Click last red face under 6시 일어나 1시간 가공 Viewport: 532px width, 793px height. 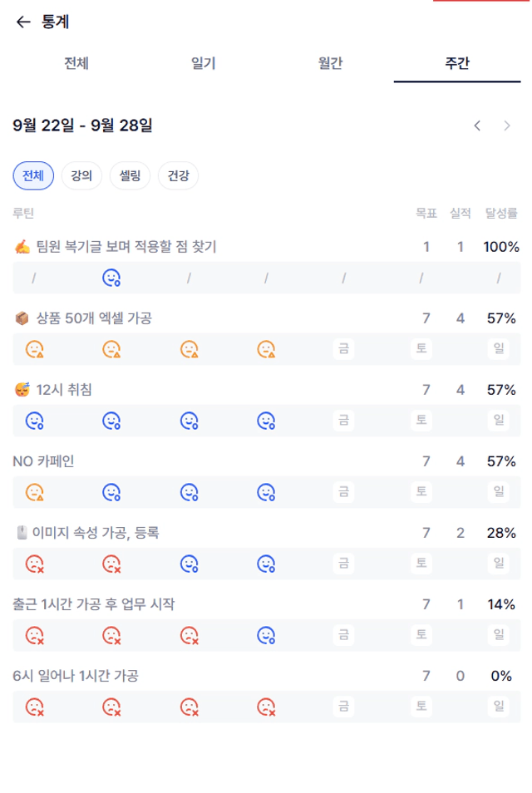tap(266, 707)
